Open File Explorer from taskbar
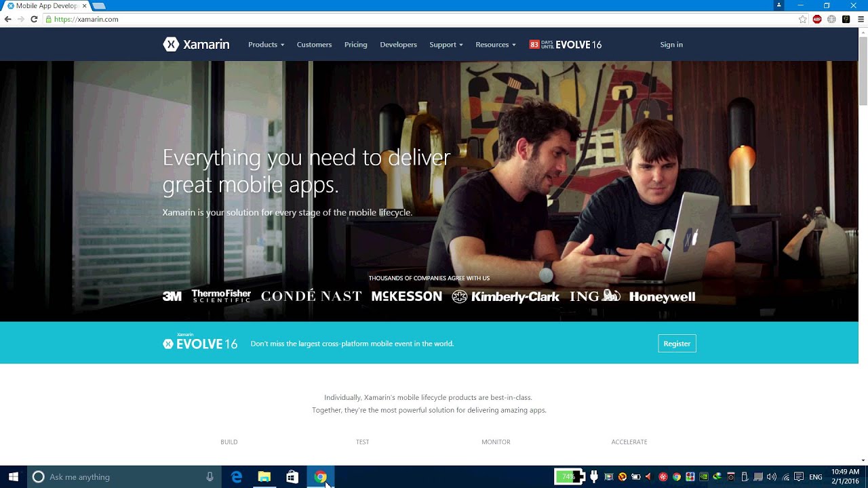Image resolution: width=868 pixels, height=488 pixels. pos(264,477)
